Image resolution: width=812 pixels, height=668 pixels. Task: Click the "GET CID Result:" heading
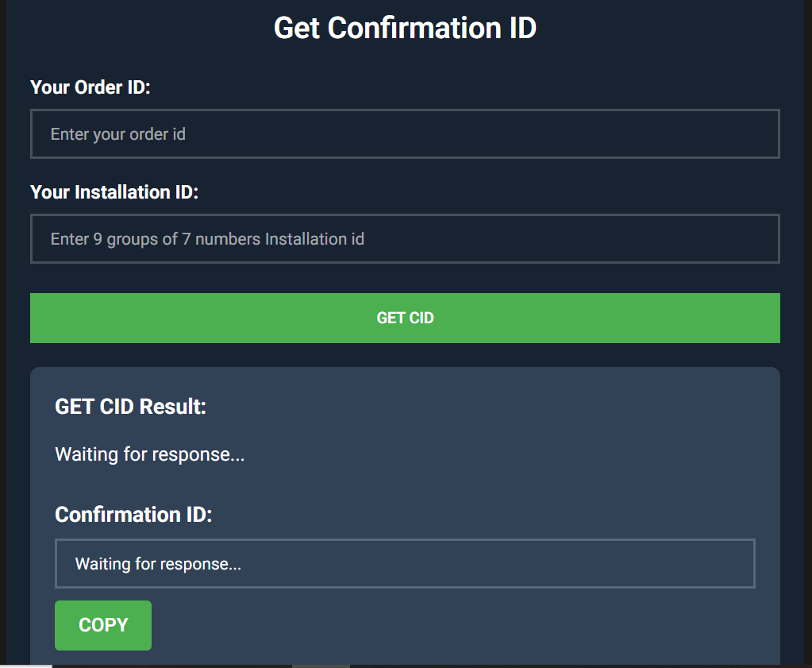pyautogui.click(x=130, y=407)
